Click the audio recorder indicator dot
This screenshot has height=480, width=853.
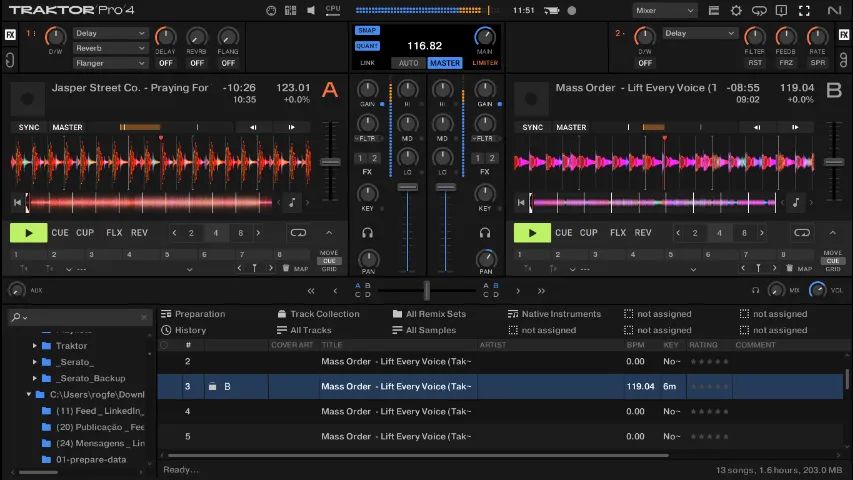click(571, 10)
